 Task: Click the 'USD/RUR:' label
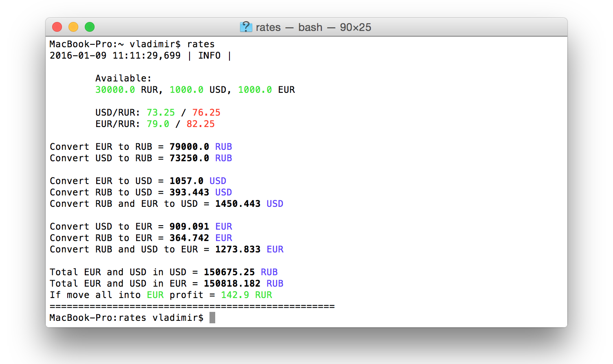click(118, 112)
